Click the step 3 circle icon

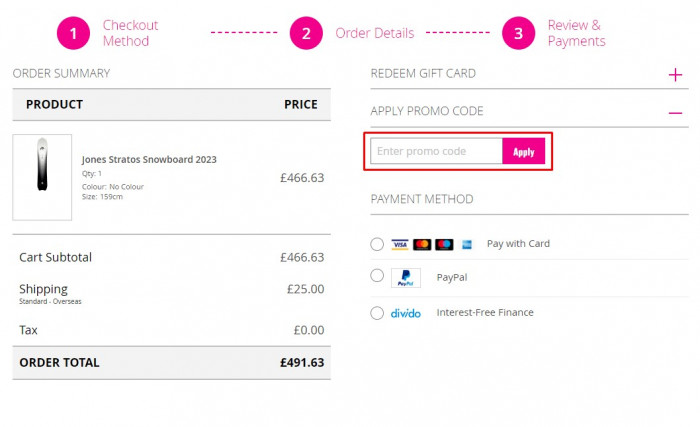point(518,33)
